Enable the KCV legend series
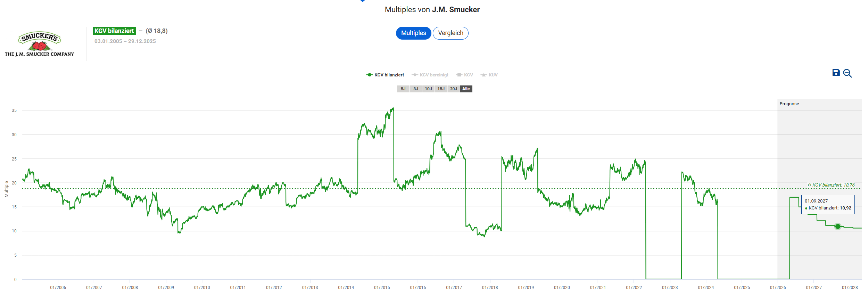The image size is (868, 297). click(x=464, y=75)
